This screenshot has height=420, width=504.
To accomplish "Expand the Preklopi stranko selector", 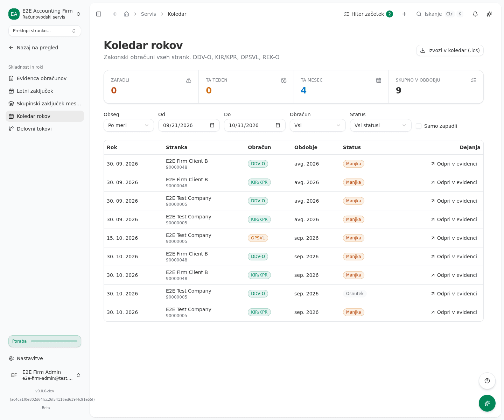I will tap(45, 31).
